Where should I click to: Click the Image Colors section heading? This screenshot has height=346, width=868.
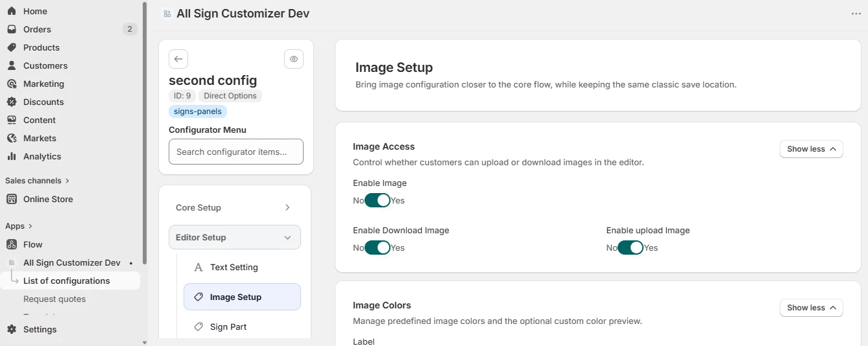click(382, 305)
